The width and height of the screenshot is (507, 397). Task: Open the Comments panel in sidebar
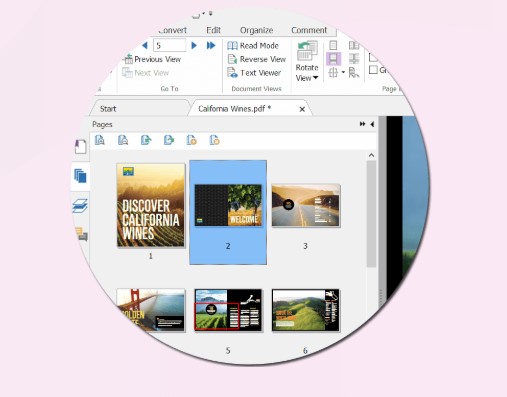[81, 234]
